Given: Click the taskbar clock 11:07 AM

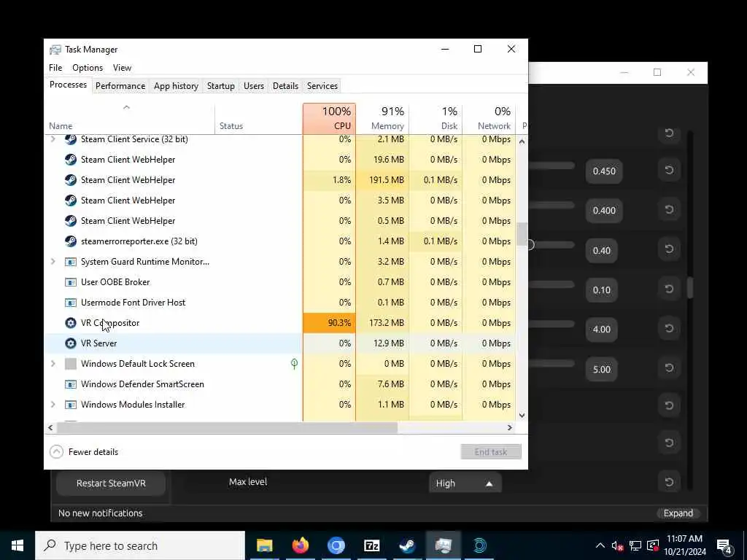Looking at the screenshot, I should point(684,539).
